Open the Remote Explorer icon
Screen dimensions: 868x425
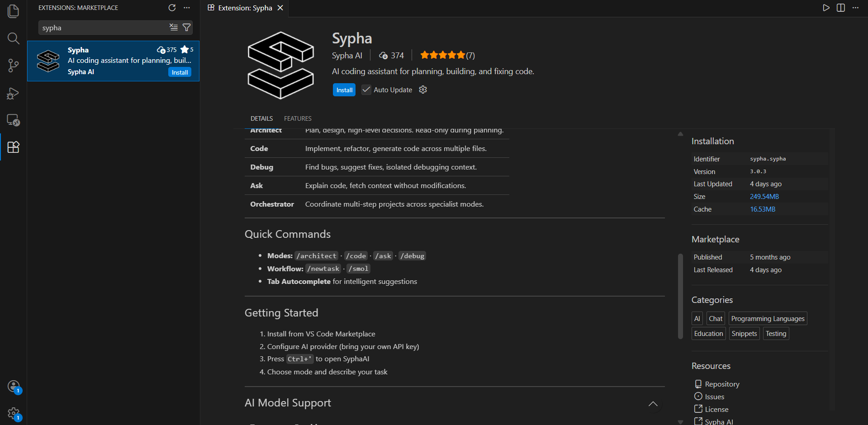point(13,120)
